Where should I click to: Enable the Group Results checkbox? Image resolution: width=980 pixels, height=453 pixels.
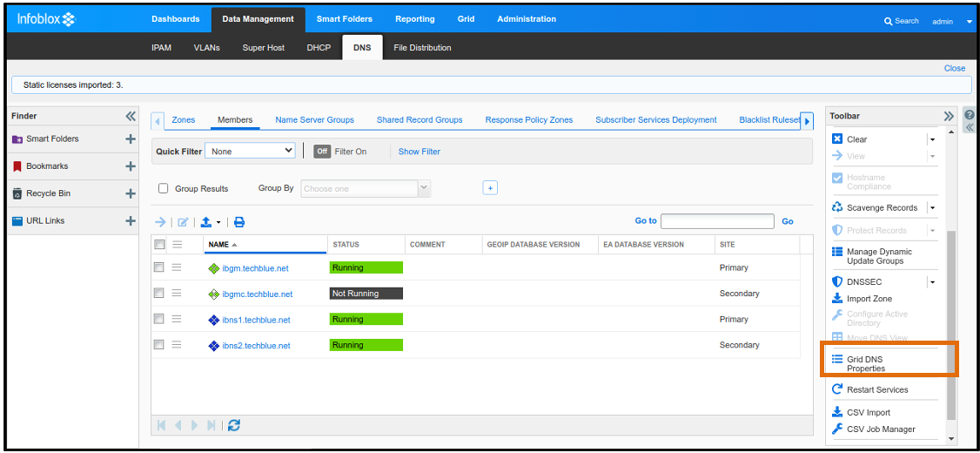coord(163,188)
